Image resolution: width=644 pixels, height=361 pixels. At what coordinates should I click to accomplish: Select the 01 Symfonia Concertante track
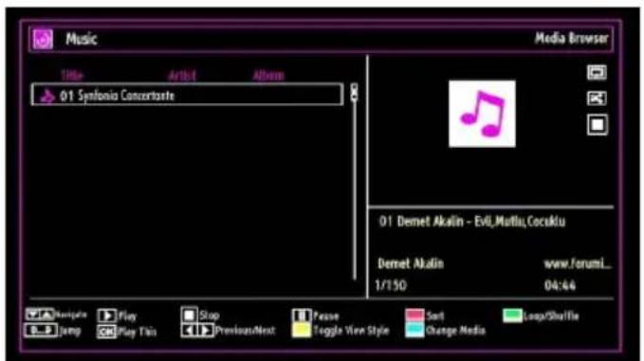187,95
